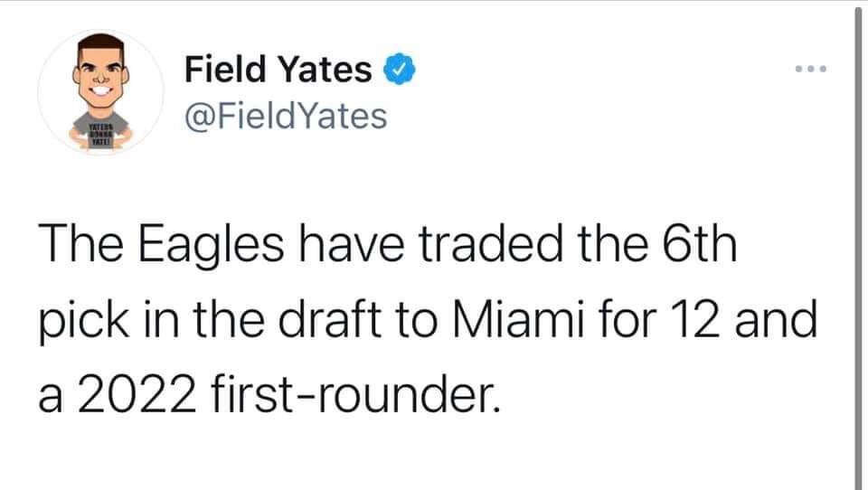
Task: Open the three-dot more options menu
Action: (x=810, y=70)
